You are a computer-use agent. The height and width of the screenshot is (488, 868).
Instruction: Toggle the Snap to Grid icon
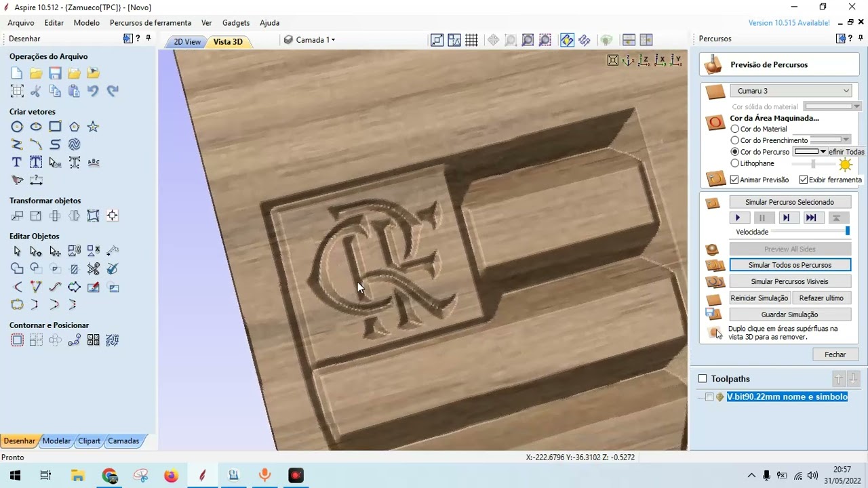[471, 40]
